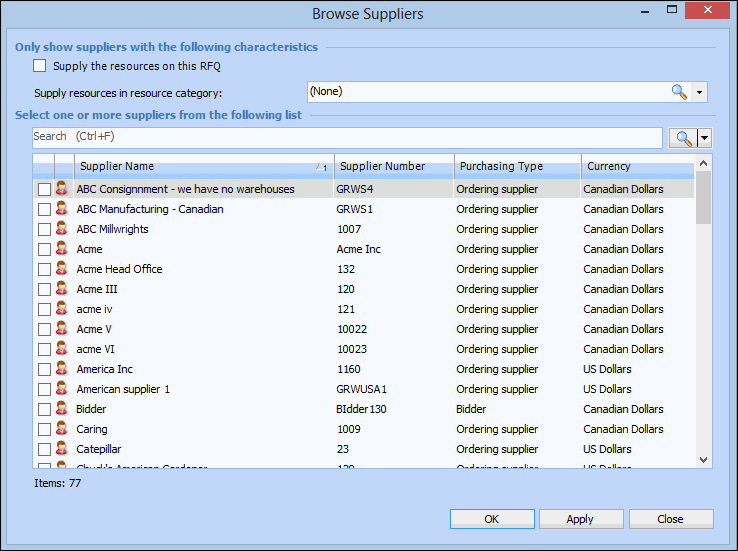
Task: Enable Supply the resources on this RFQ
Action: 40,66
